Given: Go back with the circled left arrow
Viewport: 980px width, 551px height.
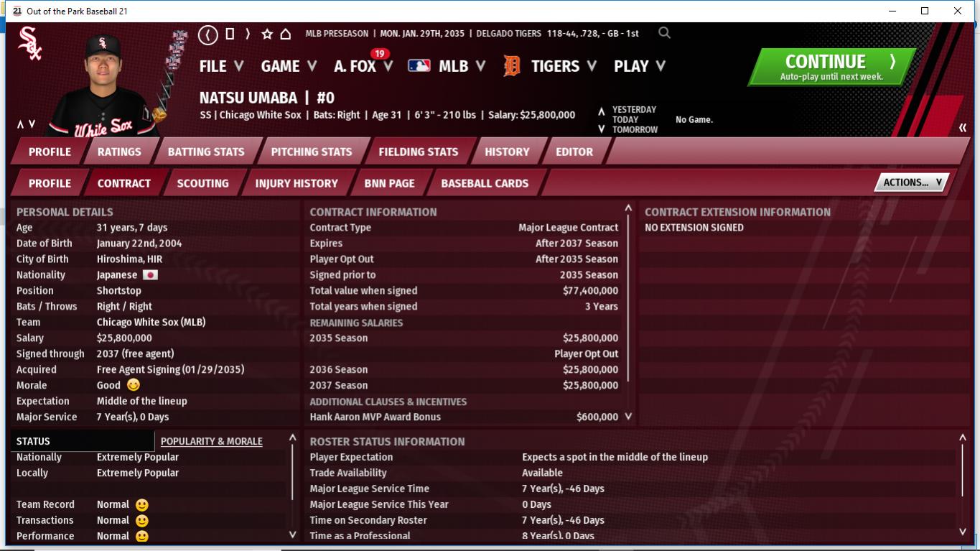Looking at the screenshot, I should click(x=208, y=34).
